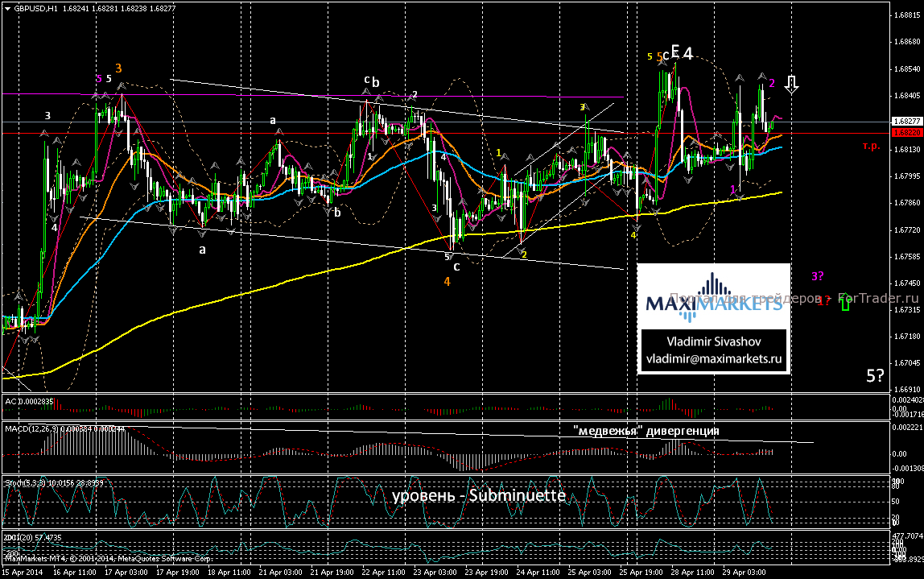Image resolution: width=924 pixels, height=579 pixels.
Task: Click the magenta '3?' projection label
Action: click(x=817, y=276)
